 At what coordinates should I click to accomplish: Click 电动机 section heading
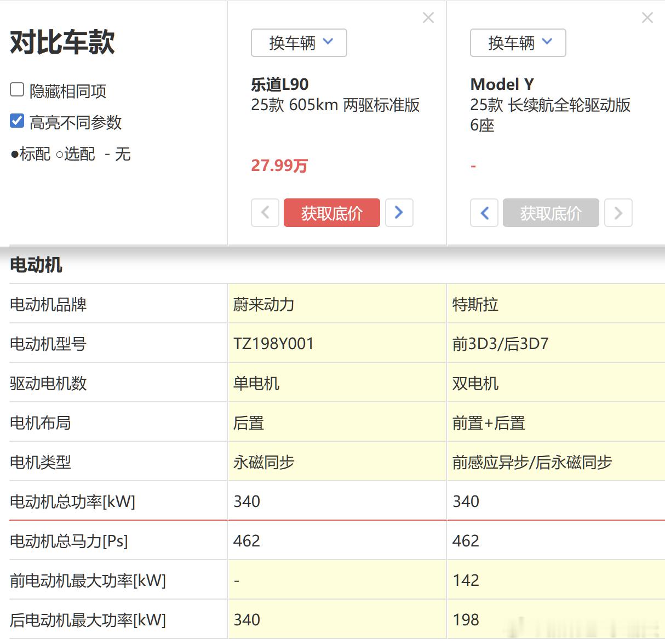[36, 265]
